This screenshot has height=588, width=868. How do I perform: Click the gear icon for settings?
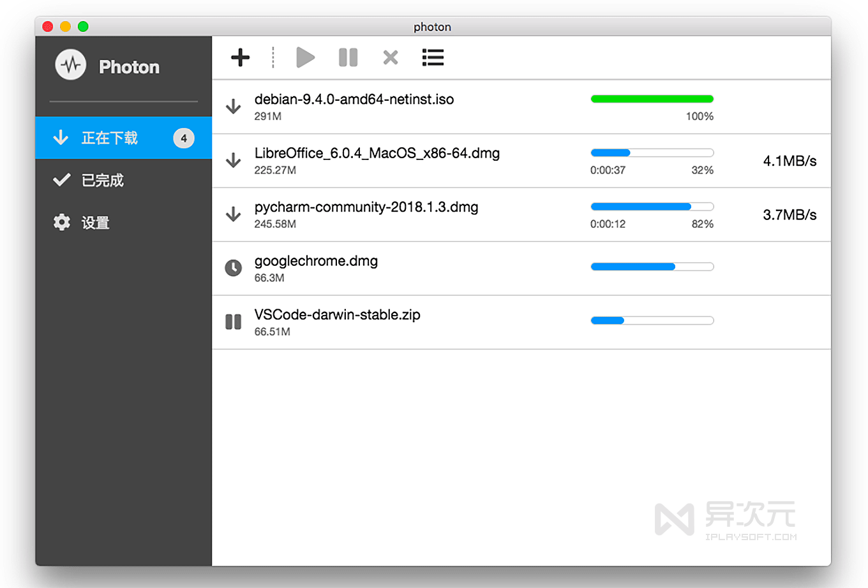coord(62,223)
